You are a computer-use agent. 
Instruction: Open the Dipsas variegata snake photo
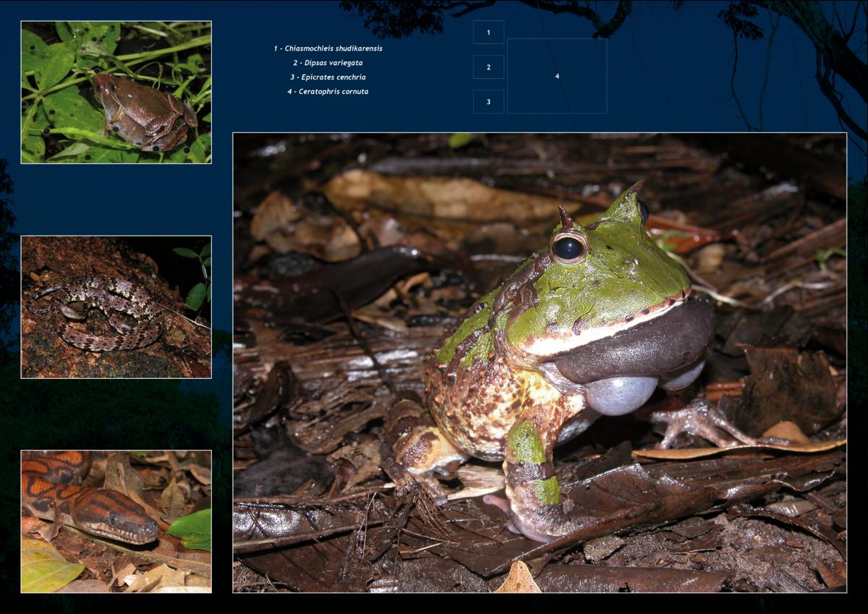(x=116, y=307)
